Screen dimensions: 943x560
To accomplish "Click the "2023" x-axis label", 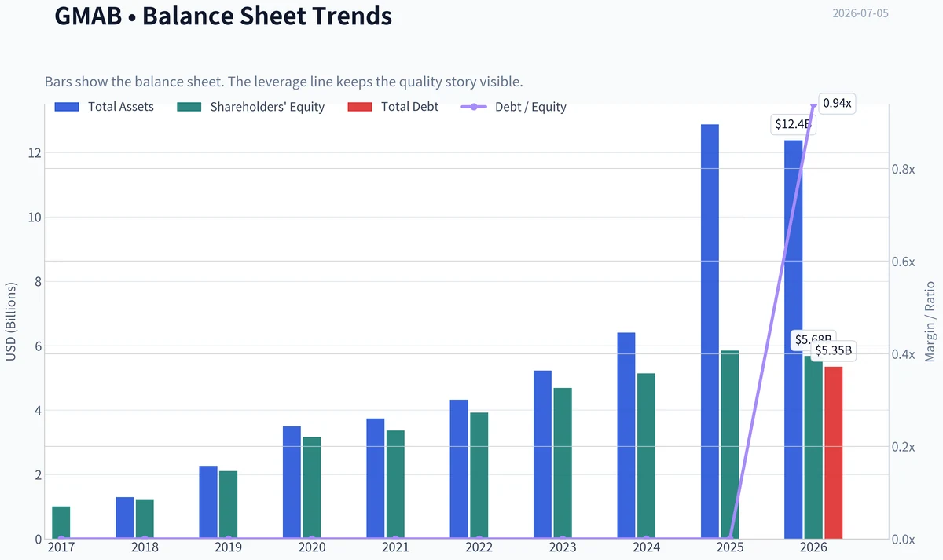I will coord(563,547).
